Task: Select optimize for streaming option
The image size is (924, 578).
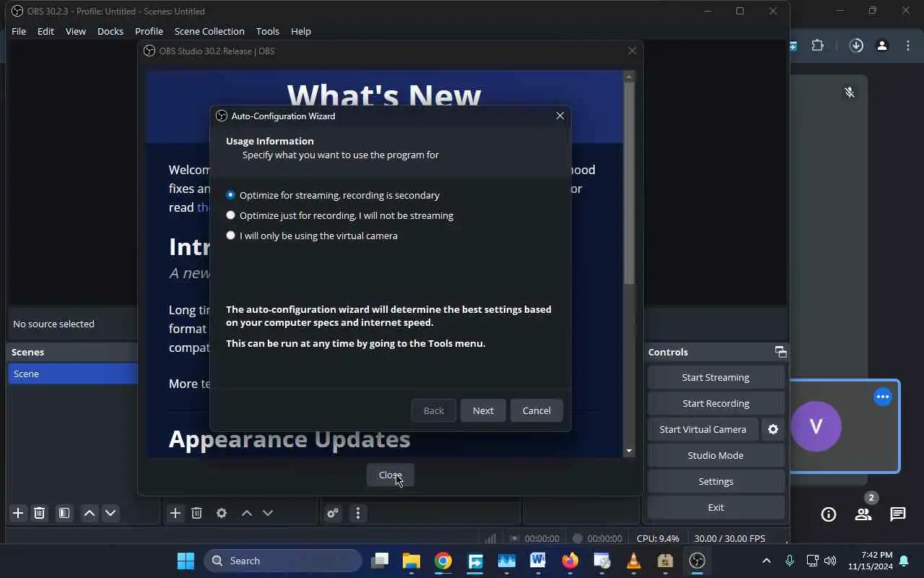Action: pyautogui.click(x=333, y=195)
